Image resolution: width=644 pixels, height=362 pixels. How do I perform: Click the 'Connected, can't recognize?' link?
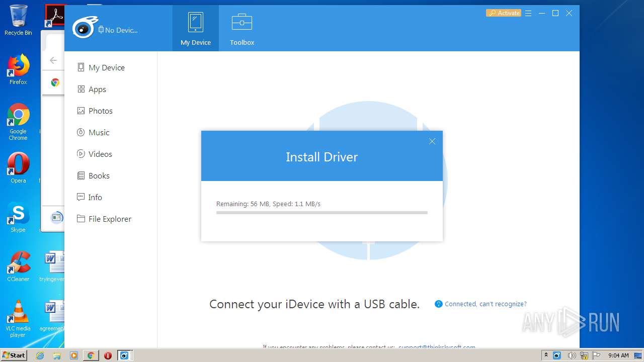tap(486, 304)
